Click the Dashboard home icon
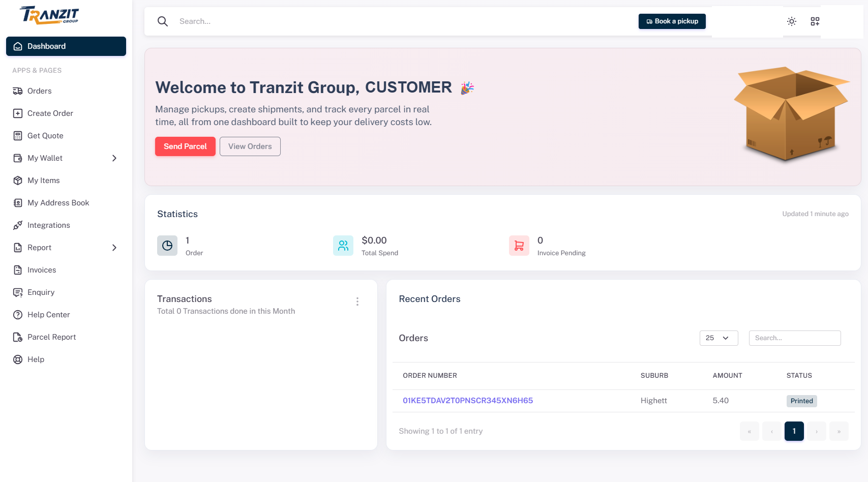868x482 pixels. 18,46
